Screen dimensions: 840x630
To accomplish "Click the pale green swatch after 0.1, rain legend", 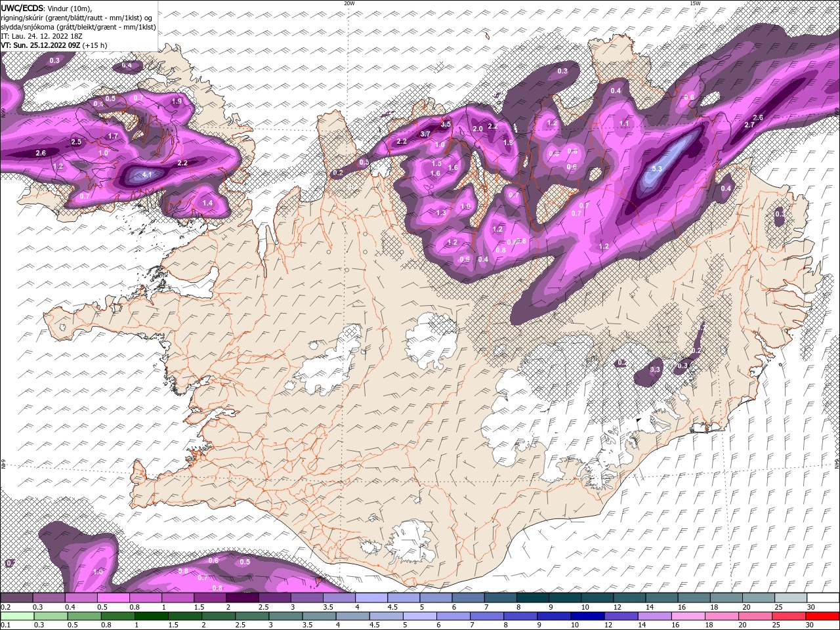I will coord(16,616).
